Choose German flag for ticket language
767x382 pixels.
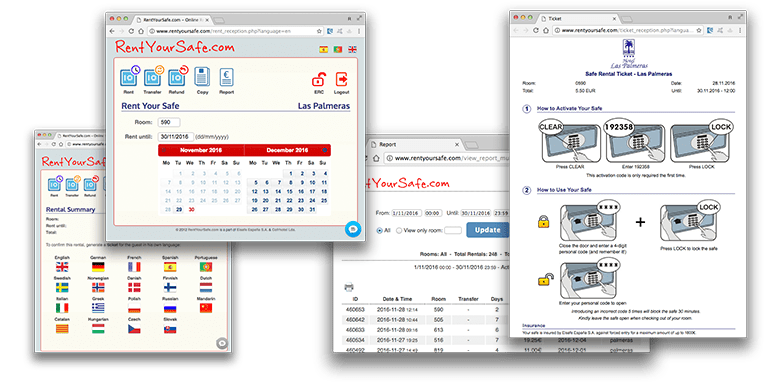pos(98,267)
